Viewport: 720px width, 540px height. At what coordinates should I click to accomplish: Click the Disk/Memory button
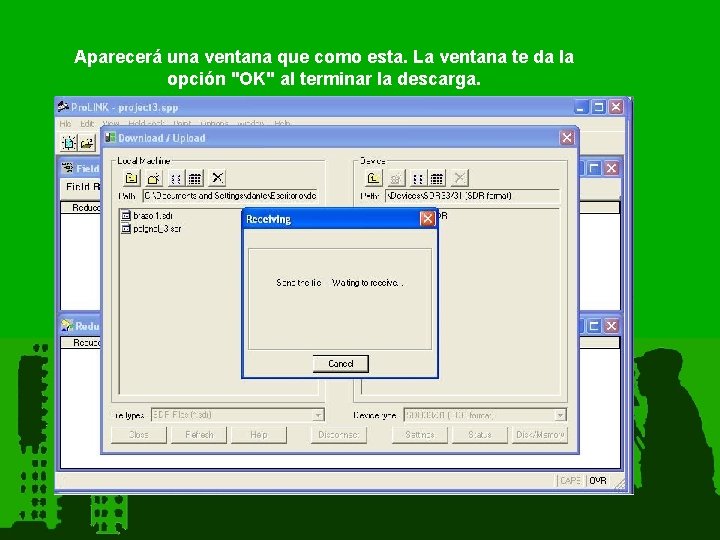pos(540,434)
